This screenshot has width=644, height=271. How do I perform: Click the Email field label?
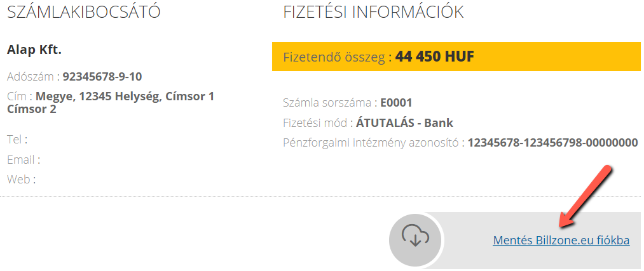tap(24, 159)
